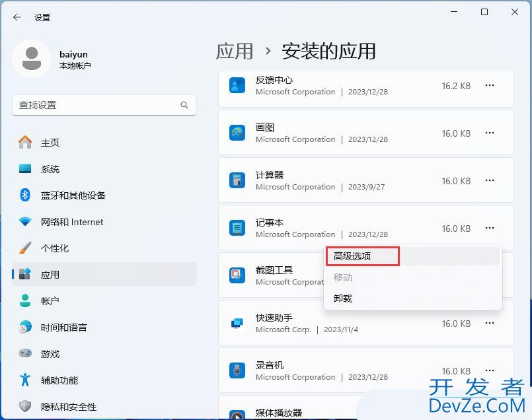Click the 系统 display icon
Viewport: 532px width, 420px height.
click(25, 169)
